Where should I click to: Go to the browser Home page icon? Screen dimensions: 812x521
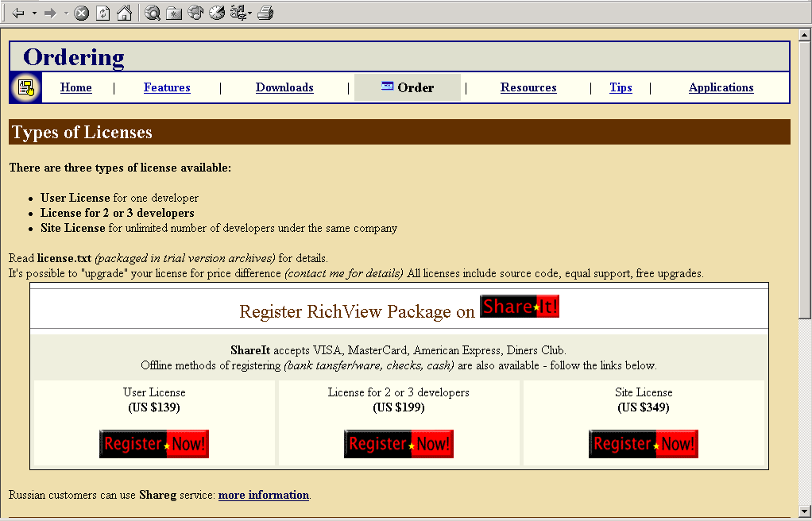point(124,14)
